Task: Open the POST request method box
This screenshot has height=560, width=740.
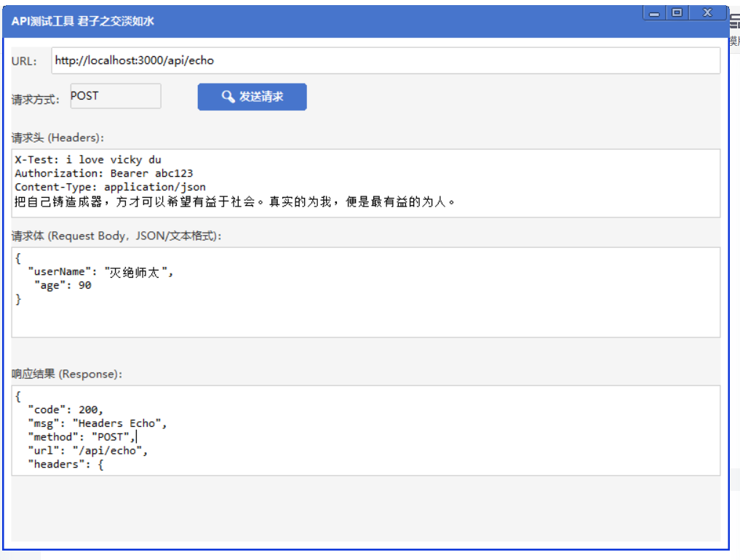Action: [x=116, y=96]
